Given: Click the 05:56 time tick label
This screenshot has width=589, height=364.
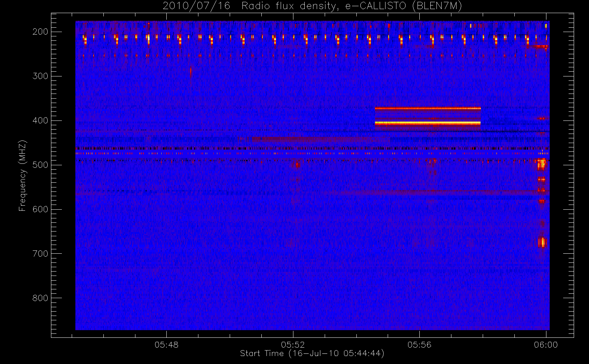Looking at the screenshot, I should [x=419, y=345].
